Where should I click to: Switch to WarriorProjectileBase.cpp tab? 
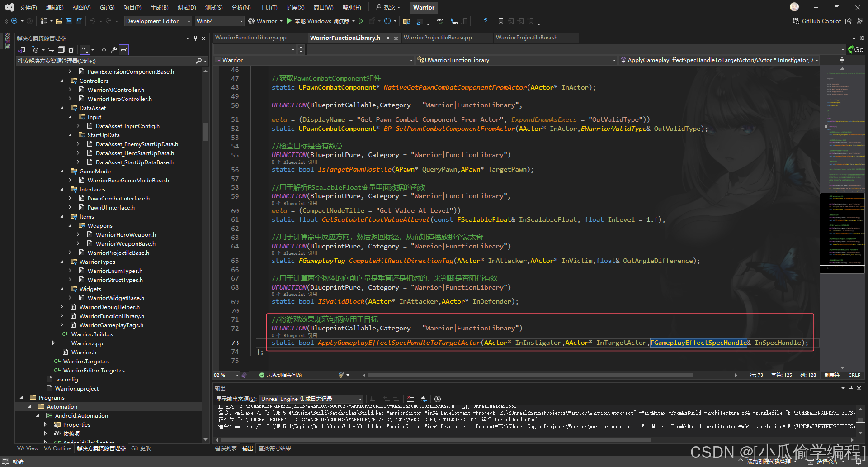click(x=438, y=38)
